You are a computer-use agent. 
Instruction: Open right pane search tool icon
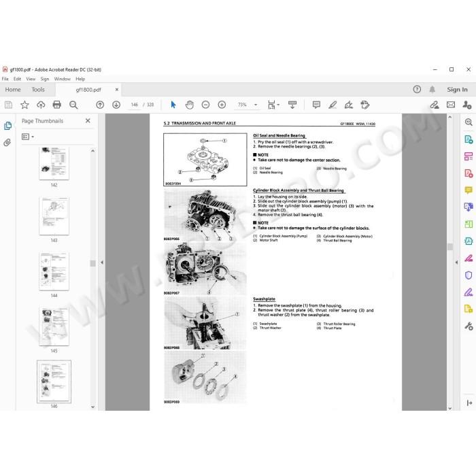(469, 122)
